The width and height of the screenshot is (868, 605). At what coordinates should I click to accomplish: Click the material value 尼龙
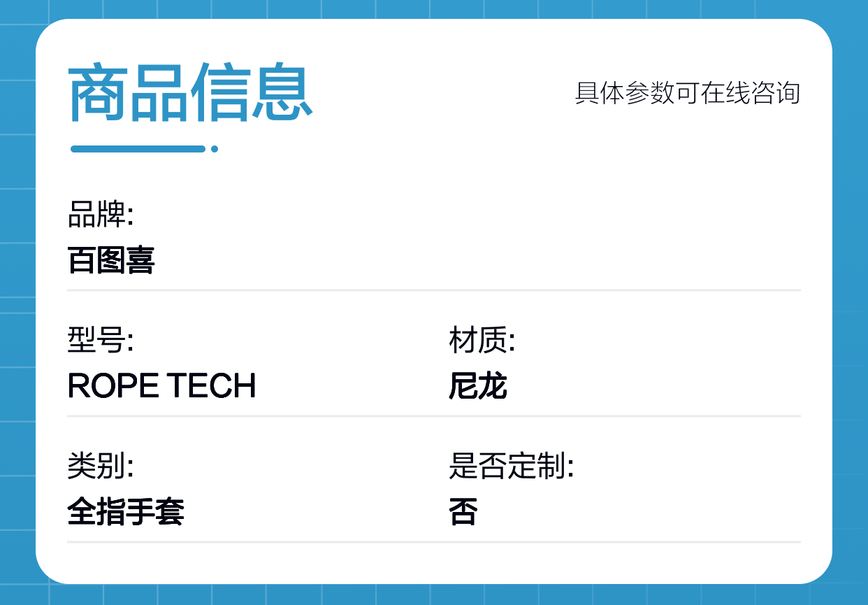478,386
